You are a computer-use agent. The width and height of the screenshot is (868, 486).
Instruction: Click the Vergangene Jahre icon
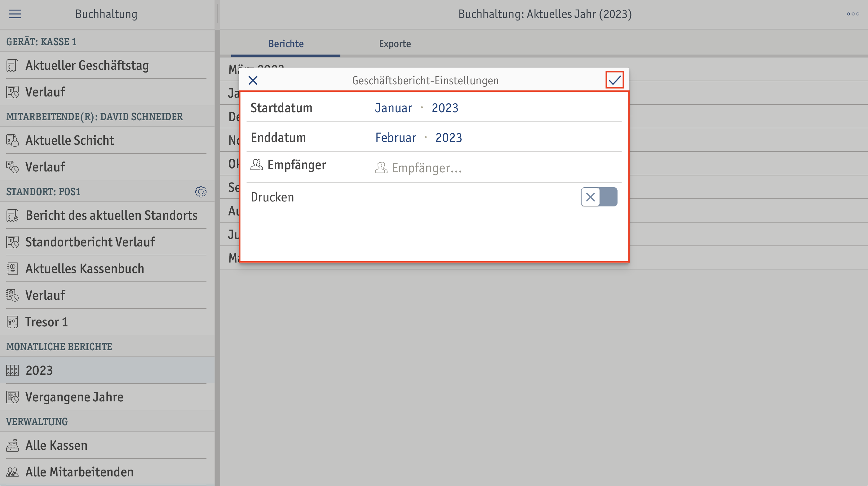12,397
